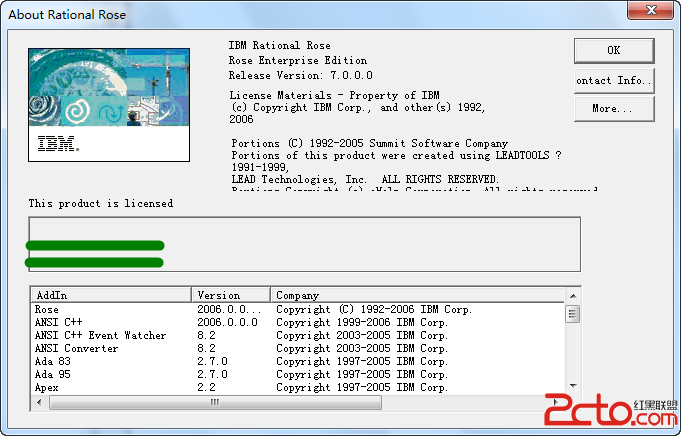Sort list by Company column header
681x436 pixels.
tap(418, 295)
